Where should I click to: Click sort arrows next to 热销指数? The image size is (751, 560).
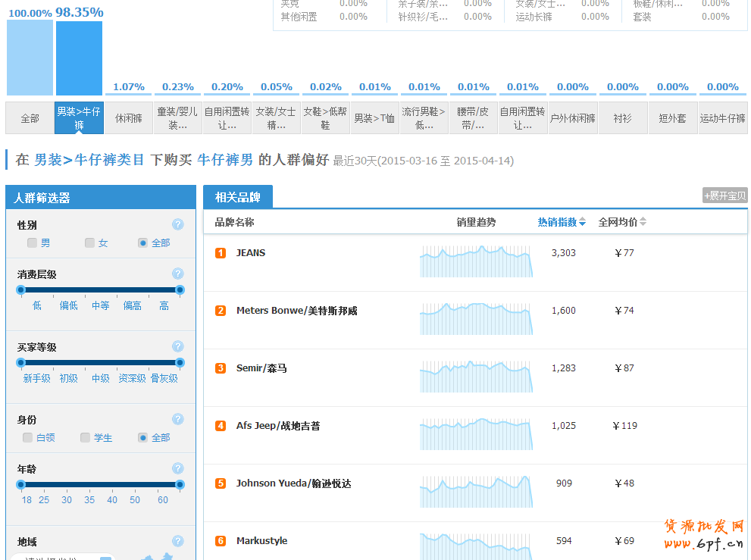coord(582,222)
